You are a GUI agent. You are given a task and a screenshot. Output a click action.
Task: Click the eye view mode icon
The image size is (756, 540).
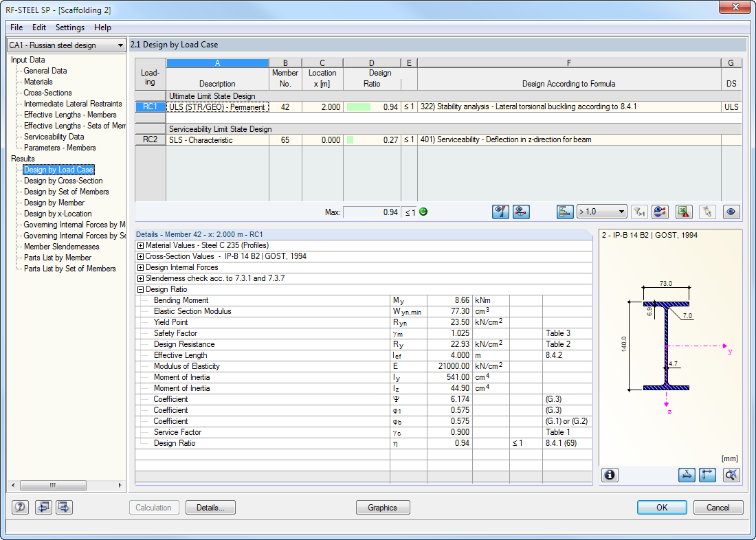[x=731, y=212]
